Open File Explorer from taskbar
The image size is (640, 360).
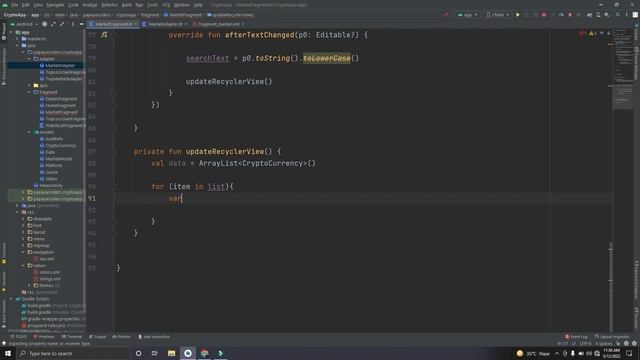click(171, 353)
